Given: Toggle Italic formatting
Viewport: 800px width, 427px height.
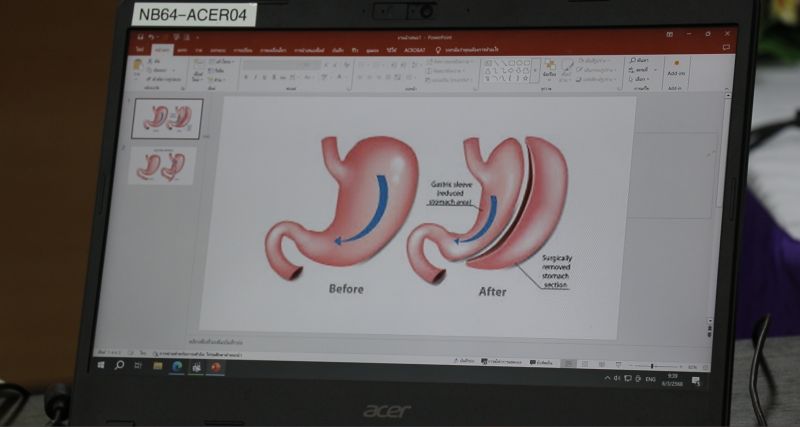Looking at the screenshot, I should click(255, 77).
